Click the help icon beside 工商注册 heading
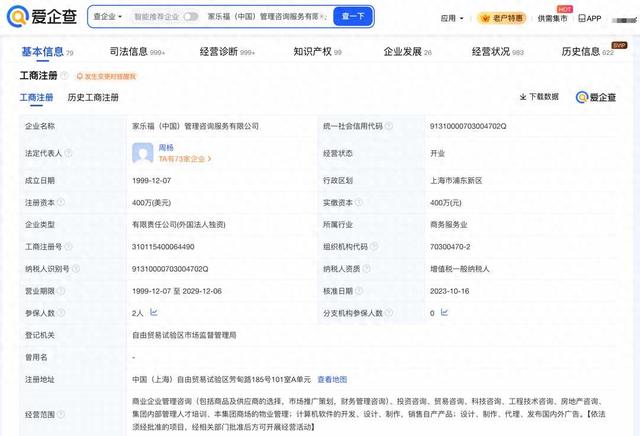 pyautogui.click(x=64, y=76)
